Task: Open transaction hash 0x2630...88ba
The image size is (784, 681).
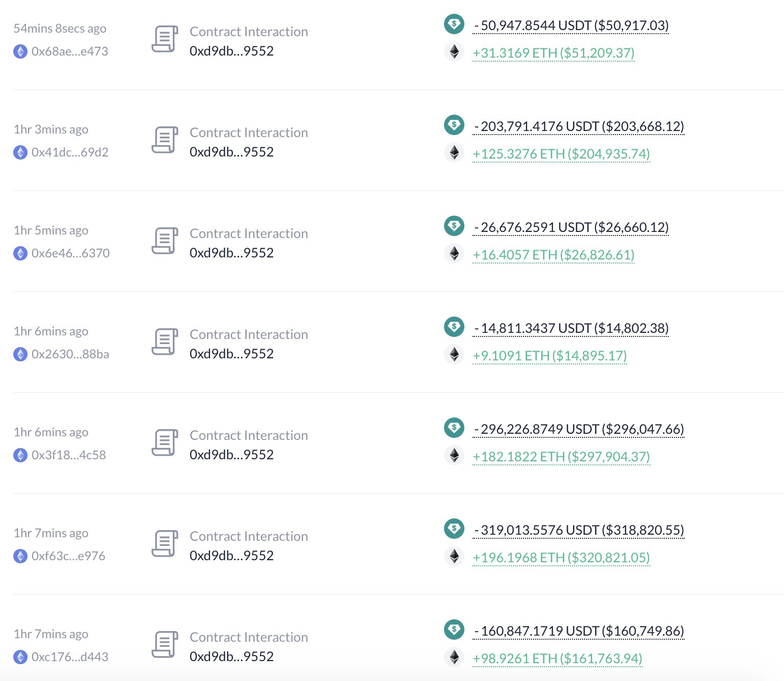Action: pyautogui.click(x=70, y=354)
